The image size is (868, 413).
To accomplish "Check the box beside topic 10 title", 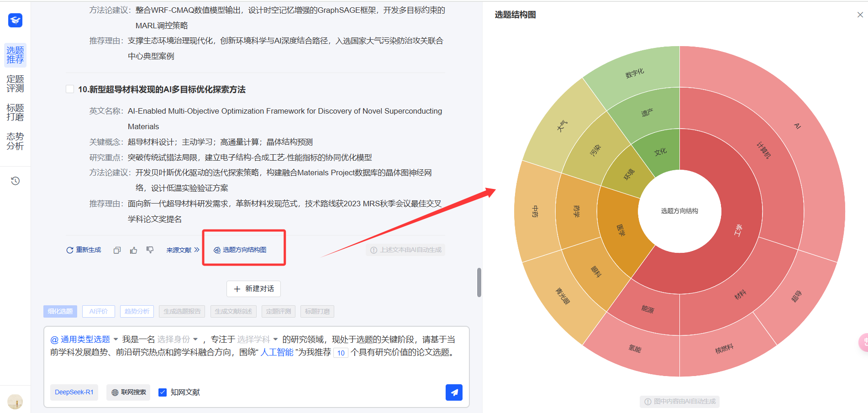I will pyautogui.click(x=70, y=89).
